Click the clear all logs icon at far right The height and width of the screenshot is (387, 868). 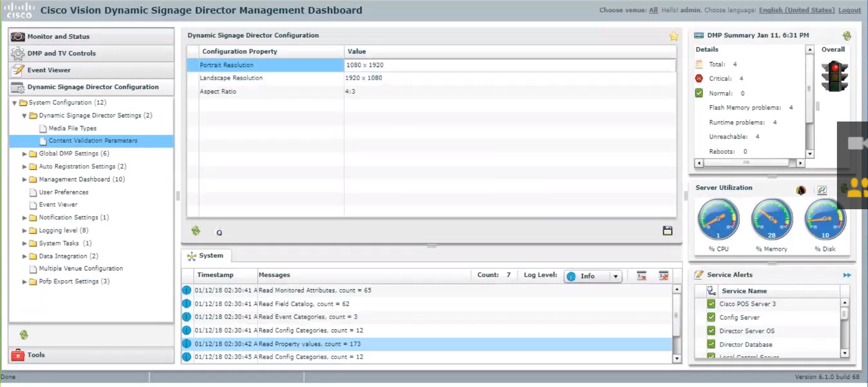(664, 276)
